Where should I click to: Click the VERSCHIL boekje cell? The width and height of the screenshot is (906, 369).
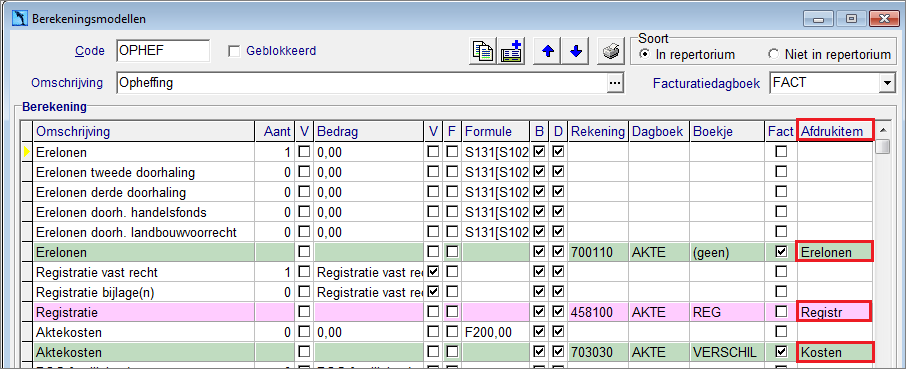coord(728,352)
